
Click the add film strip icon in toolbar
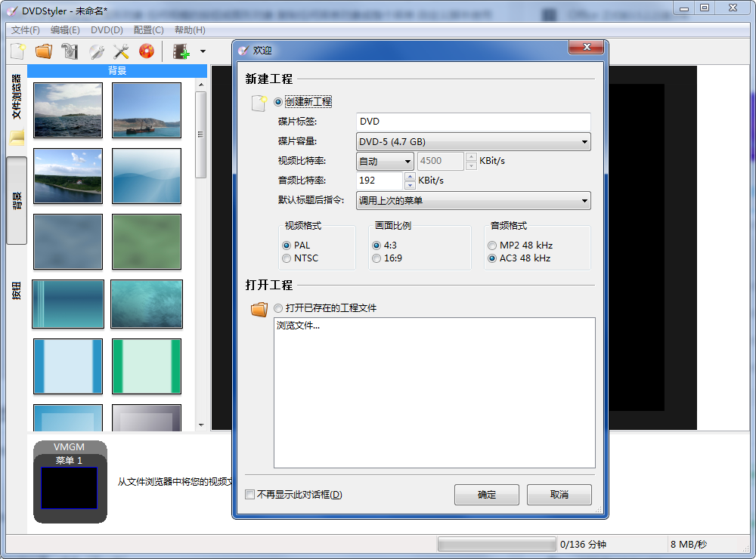[x=181, y=51]
